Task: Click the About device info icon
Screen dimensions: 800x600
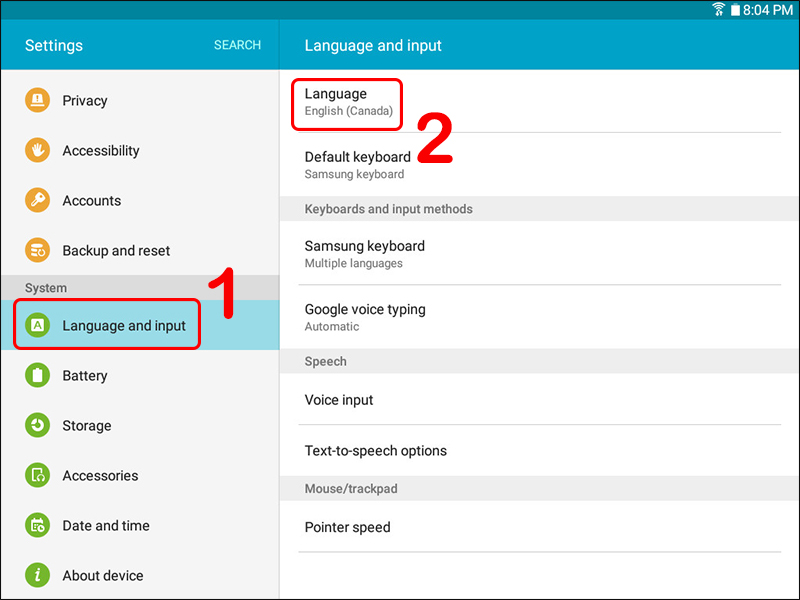Action: (x=37, y=575)
